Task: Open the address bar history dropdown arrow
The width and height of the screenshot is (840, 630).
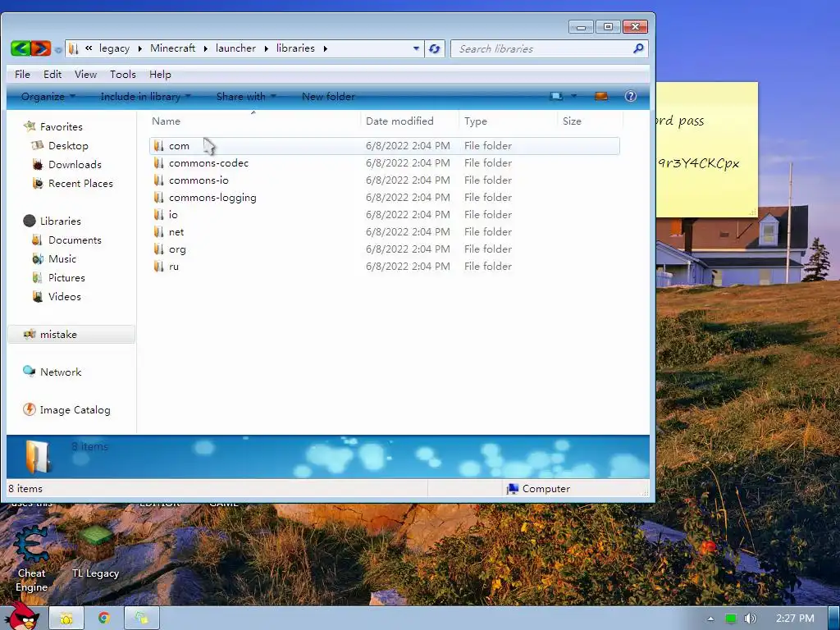Action: [x=416, y=48]
